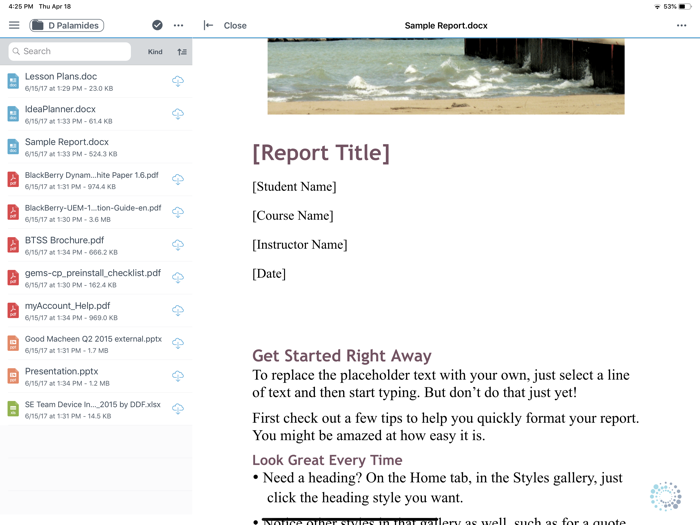700x525 pixels.
Task: Collapse the file panel with arrow icon
Action: point(208,25)
